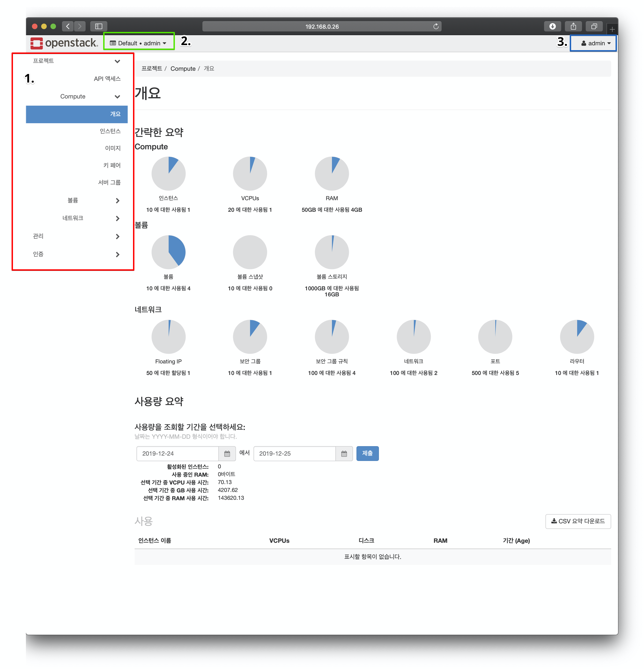Reload the page with the refresh icon
Viewport: 644px width, 669px height.
(x=436, y=26)
